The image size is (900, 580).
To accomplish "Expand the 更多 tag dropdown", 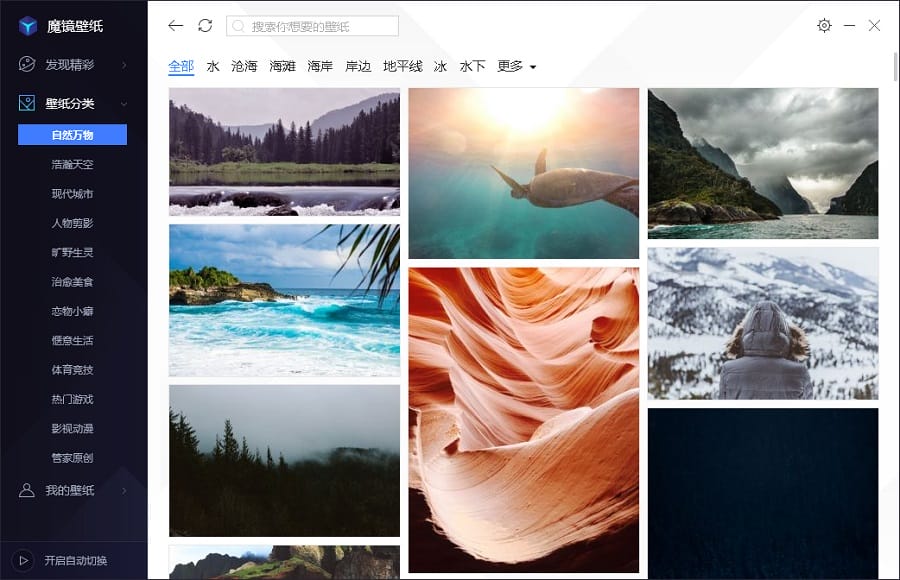I will point(517,67).
